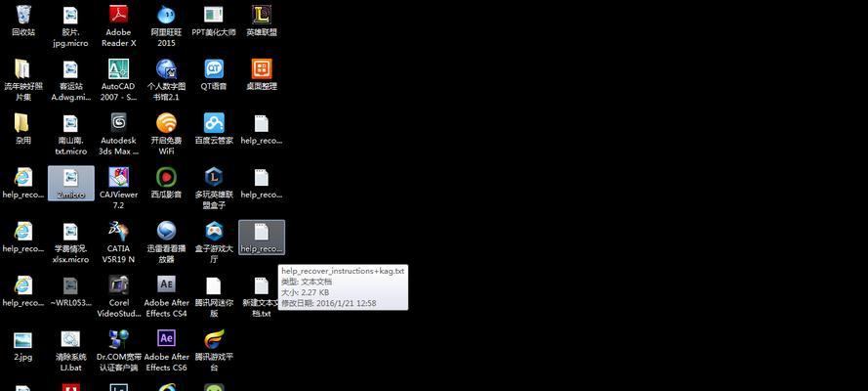Open Adobe After Effects CS4 shortcut
The height and width of the screenshot is (391, 868).
pyautogui.click(x=166, y=297)
